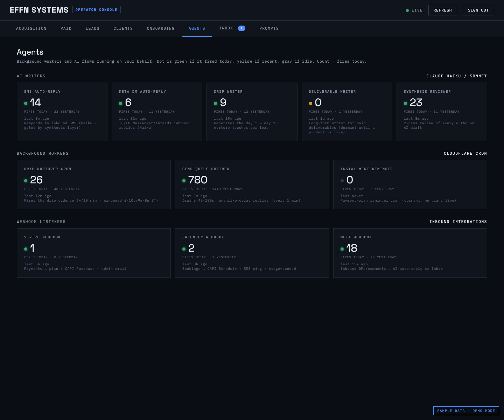The height and width of the screenshot is (420, 504).
Task: Click the SMS Auto-Reply green status dot
Action: [26, 103]
